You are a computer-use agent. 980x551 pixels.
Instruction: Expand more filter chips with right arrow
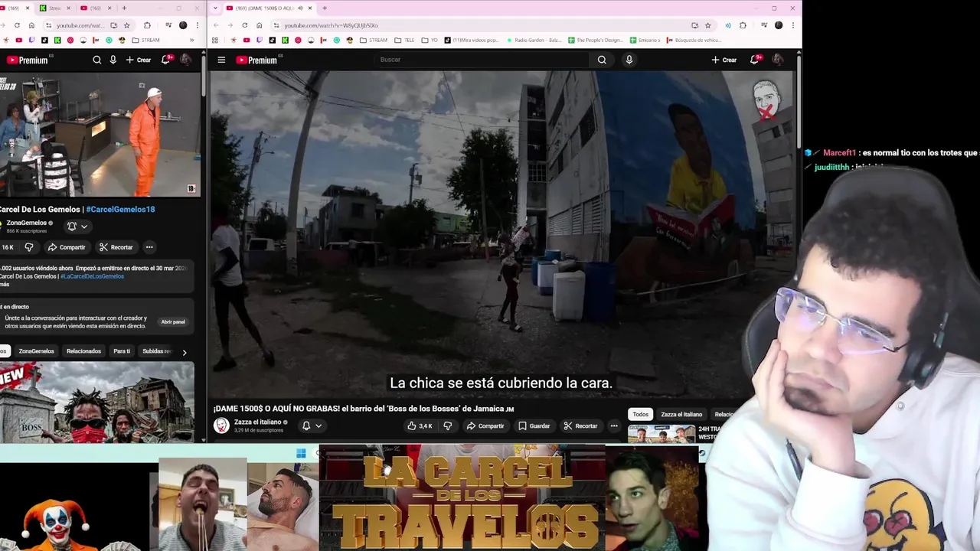[185, 352]
